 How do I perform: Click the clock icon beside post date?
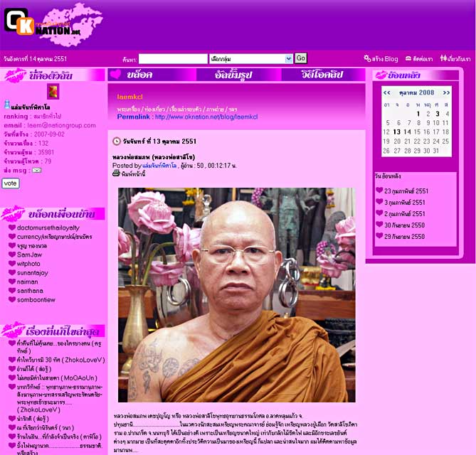click(x=117, y=141)
